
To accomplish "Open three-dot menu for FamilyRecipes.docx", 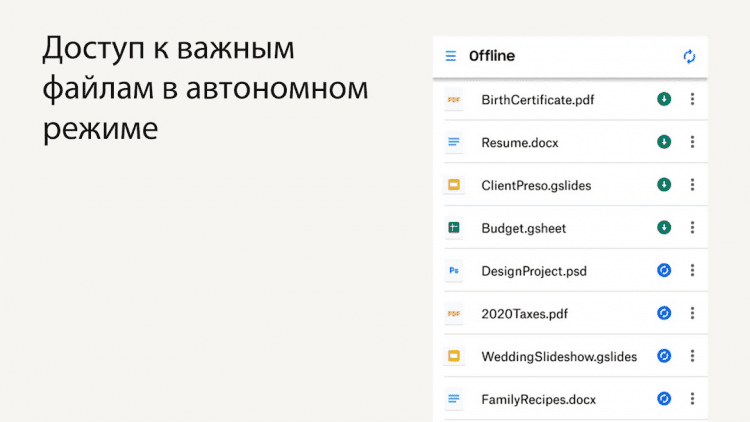I will [692, 399].
